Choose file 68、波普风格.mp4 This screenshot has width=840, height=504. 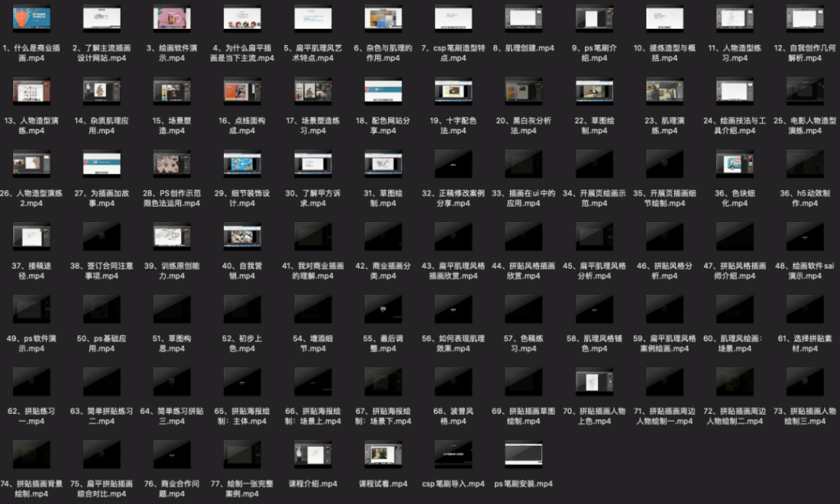(x=454, y=380)
